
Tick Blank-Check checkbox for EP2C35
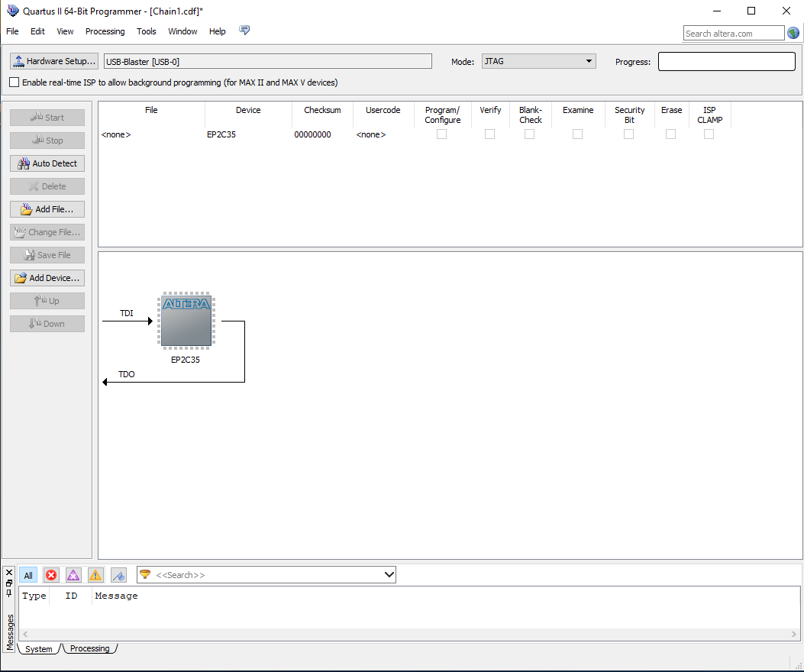pyautogui.click(x=530, y=134)
